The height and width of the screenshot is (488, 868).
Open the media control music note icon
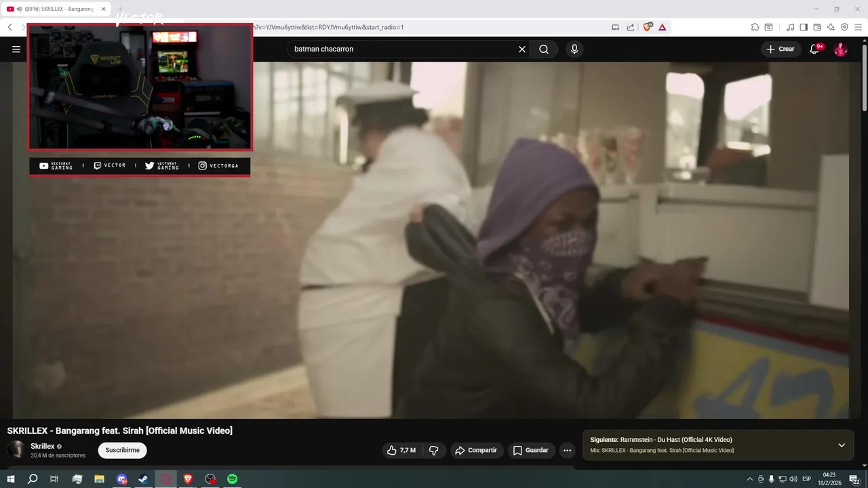[x=790, y=27]
